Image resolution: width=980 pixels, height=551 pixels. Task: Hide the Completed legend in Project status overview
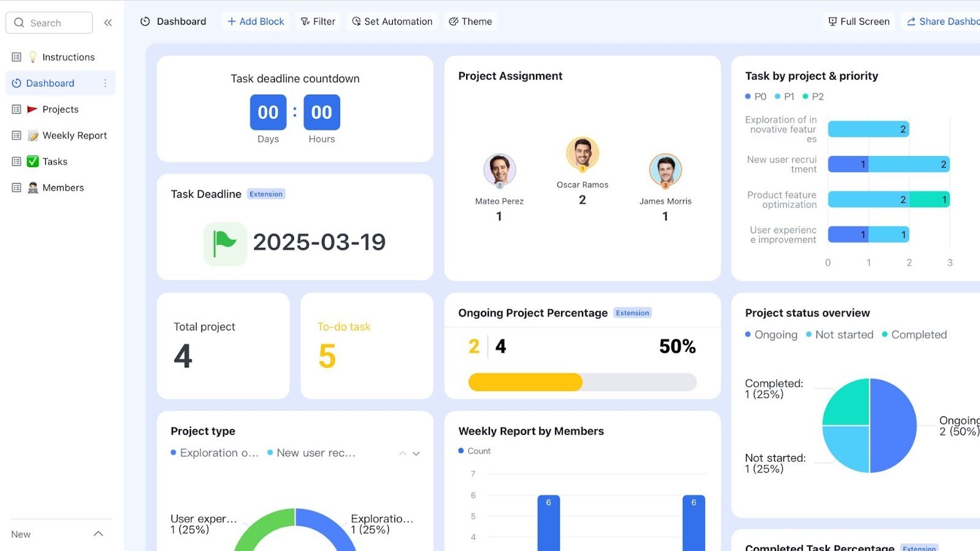914,334
